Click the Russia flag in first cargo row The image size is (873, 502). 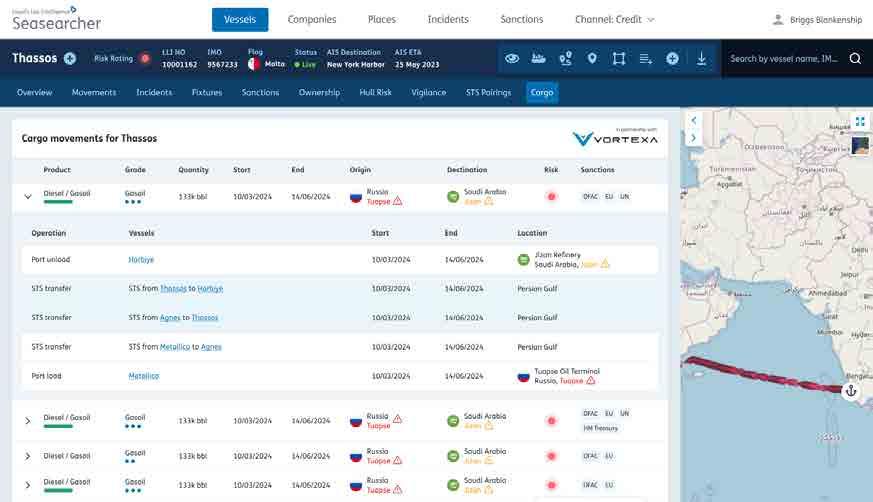[x=356, y=197]
